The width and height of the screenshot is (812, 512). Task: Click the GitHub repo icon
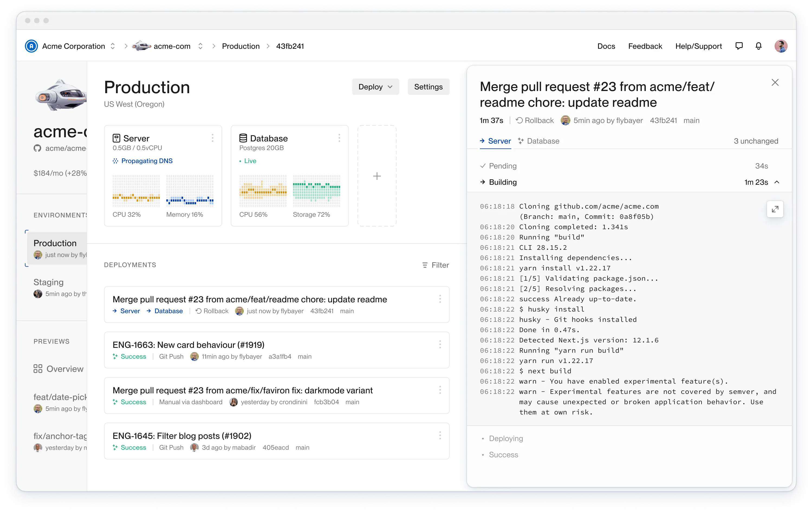coord(37,148)
